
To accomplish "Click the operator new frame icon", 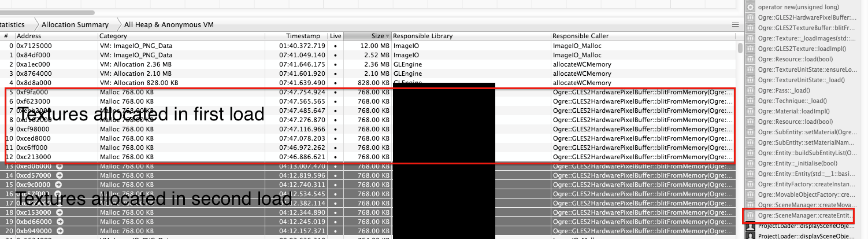I will [x=750, y=7].
